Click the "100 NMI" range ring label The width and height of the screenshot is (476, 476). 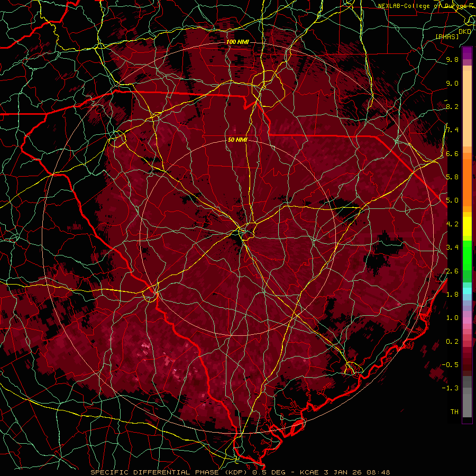(x=237, y=42)
